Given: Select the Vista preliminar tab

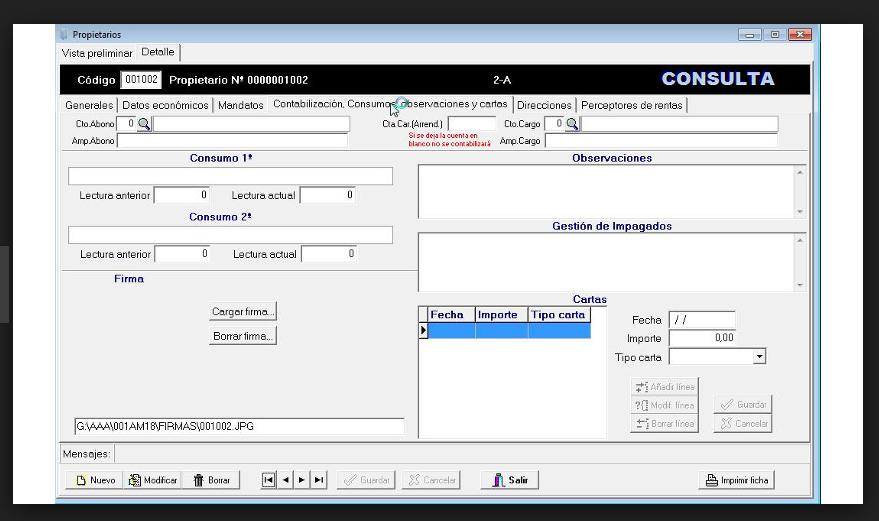Looking at the screenshot, I should (x=97, y=53).
